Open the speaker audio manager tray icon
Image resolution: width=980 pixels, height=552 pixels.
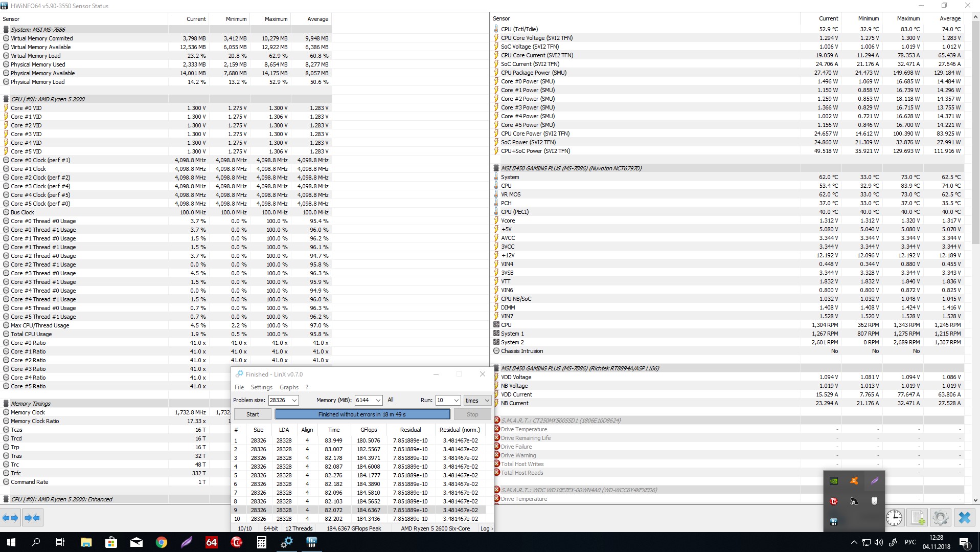tap(854, 501)
